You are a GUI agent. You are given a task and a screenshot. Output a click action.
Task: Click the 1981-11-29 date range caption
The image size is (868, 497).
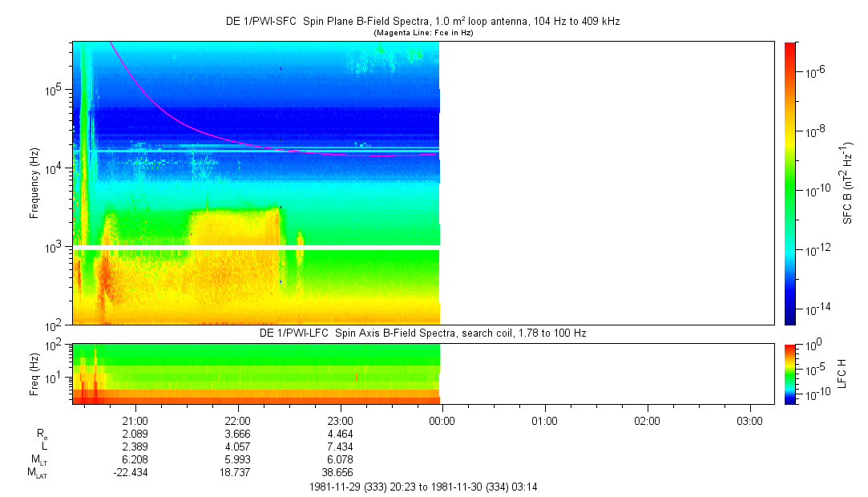point(422,487)
